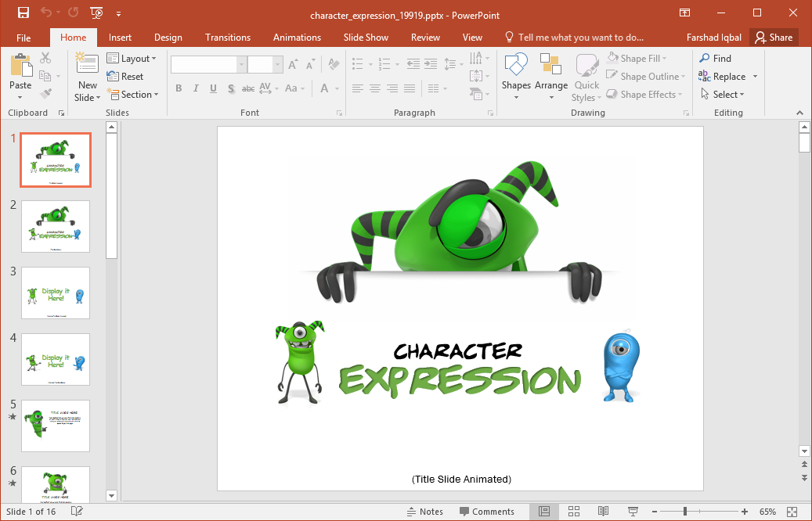The height and width of the screenshot is (521, 812).
Task: Open the Transitions ribbon tab
Action: click(x=228, y=38)
